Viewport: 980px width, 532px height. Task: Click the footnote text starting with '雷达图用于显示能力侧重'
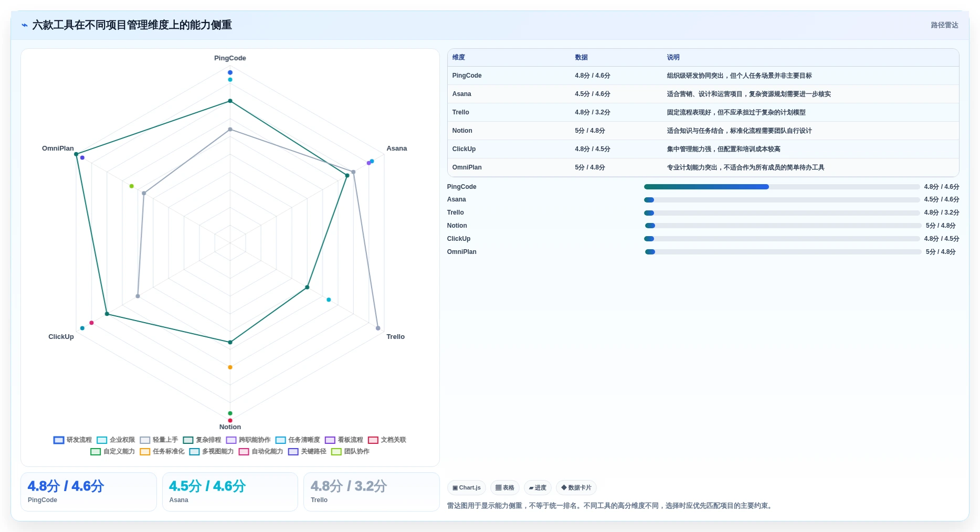pyautogui.click(x=610, y=506)
